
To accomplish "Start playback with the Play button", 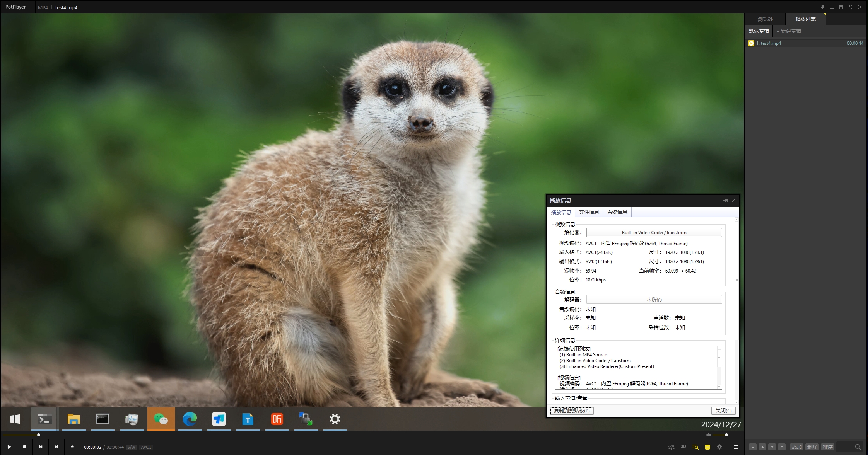I will tap(9, 447).
